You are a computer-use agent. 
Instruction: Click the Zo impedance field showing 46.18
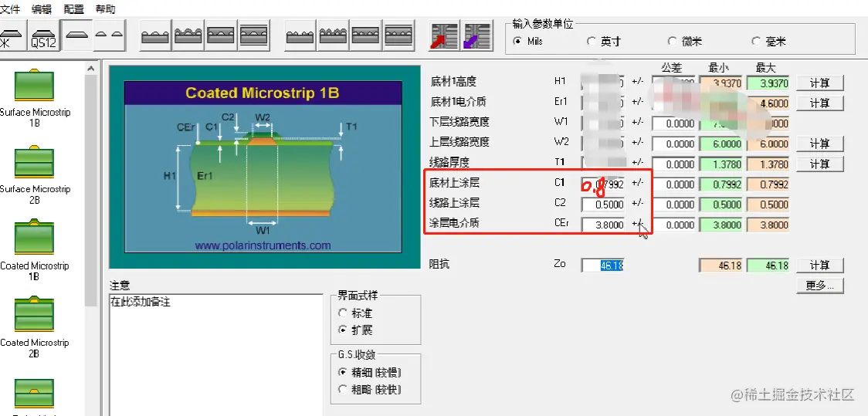tap(603, 265)
